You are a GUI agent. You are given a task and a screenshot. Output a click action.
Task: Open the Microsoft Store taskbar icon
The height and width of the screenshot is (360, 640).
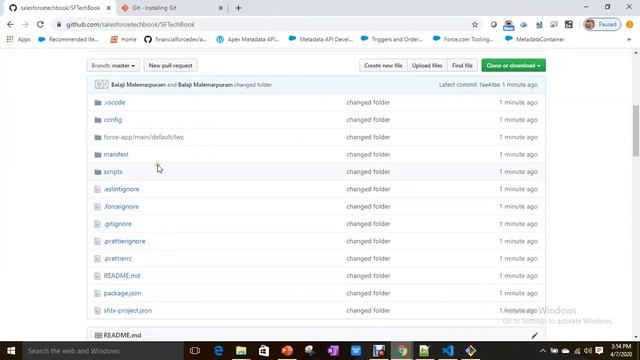coord(264,351)
